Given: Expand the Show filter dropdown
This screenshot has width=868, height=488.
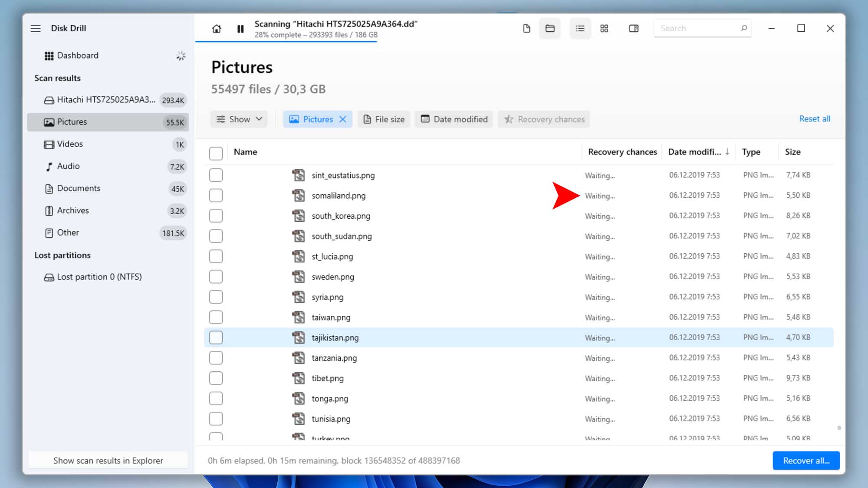Looking at the screenshot, I should pos(239,119).
